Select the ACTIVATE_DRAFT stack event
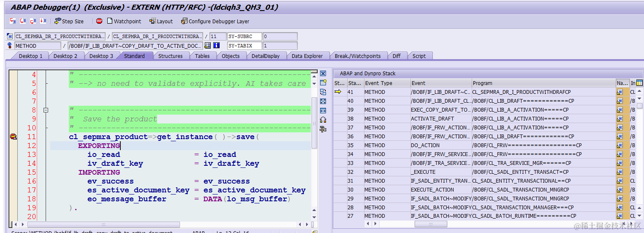644x233 pixels. [x=440, y=118]
